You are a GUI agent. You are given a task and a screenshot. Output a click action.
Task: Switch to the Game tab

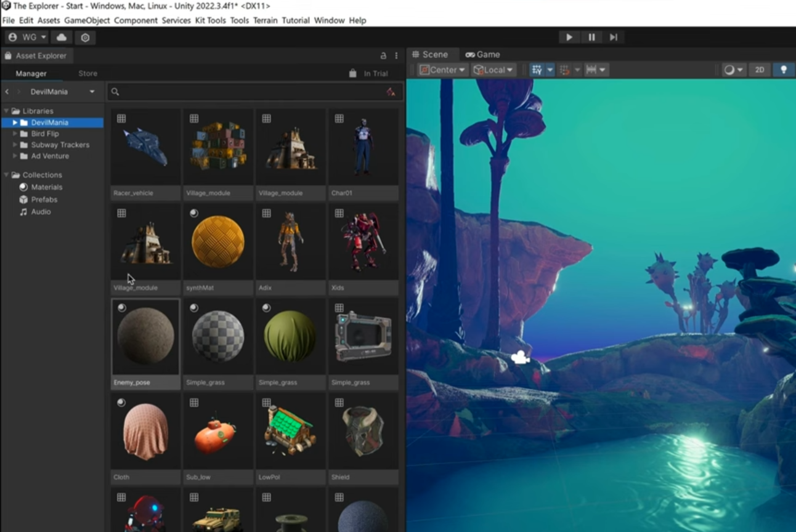(x=482, y=54)
